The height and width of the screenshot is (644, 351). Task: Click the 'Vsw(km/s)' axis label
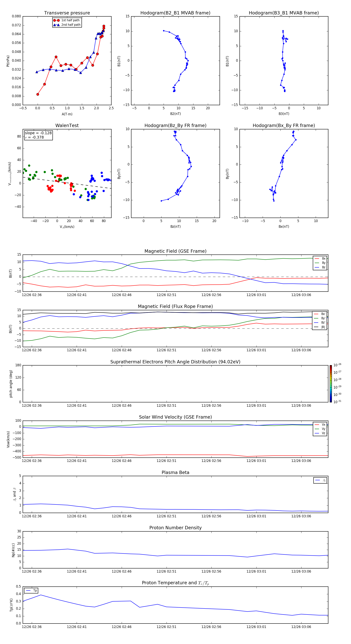click(x=8, y=439)
